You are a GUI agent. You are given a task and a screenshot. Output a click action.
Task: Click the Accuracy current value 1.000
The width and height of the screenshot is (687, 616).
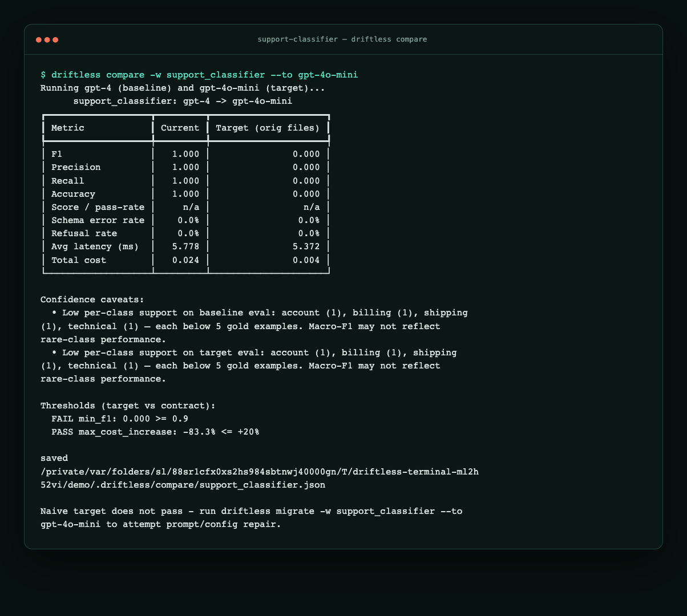[186, 194]
